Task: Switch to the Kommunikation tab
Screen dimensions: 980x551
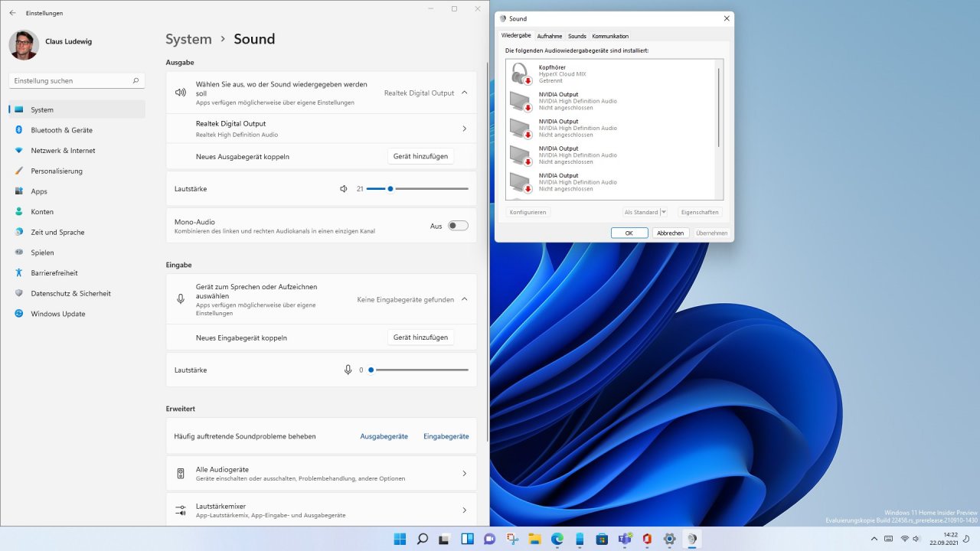Action: coord(610,36)
